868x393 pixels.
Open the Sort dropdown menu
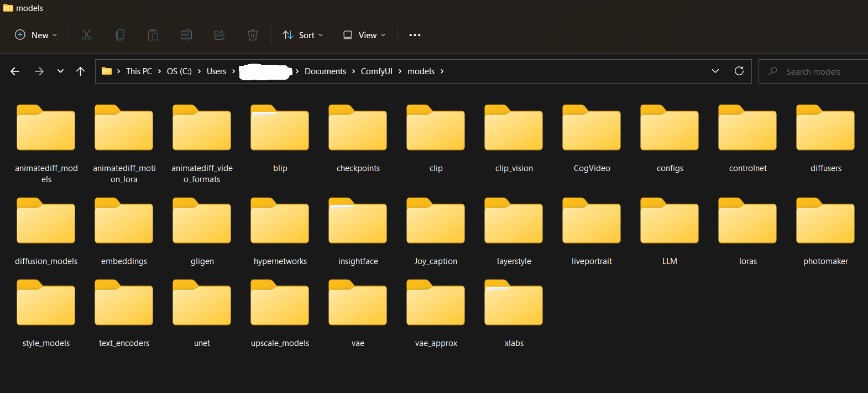tap(303, 35)
